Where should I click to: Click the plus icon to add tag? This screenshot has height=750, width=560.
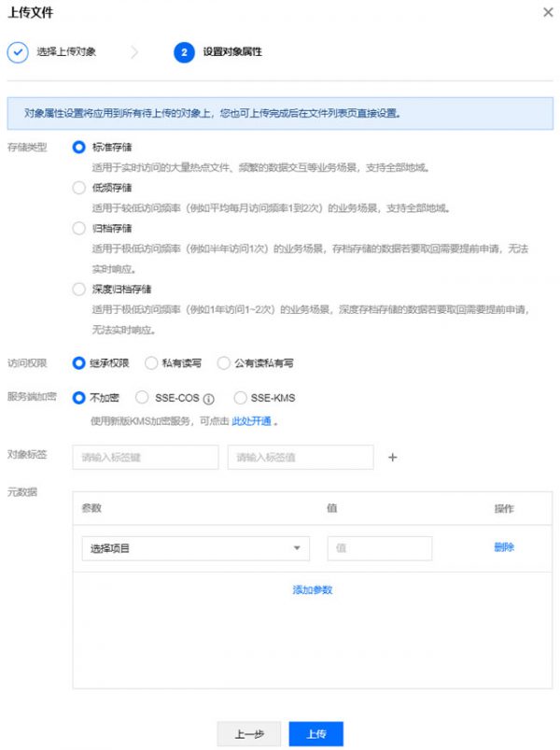pos(392,457)
